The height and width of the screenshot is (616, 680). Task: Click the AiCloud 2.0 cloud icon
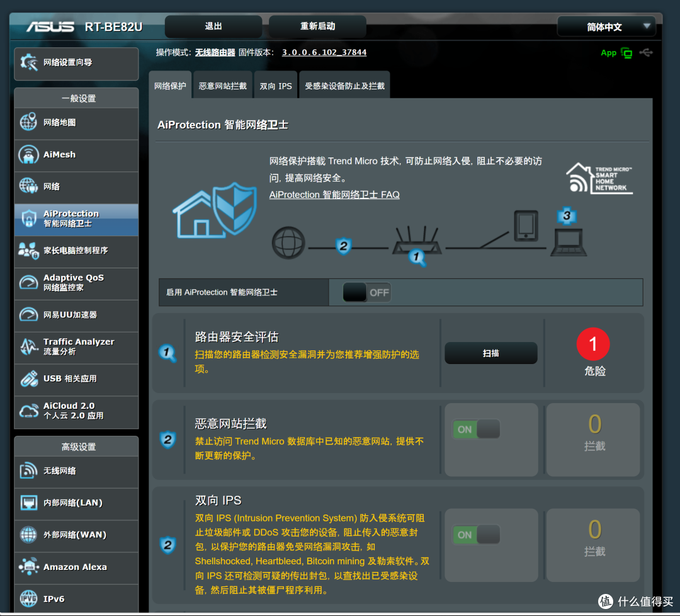pos(28,411)
